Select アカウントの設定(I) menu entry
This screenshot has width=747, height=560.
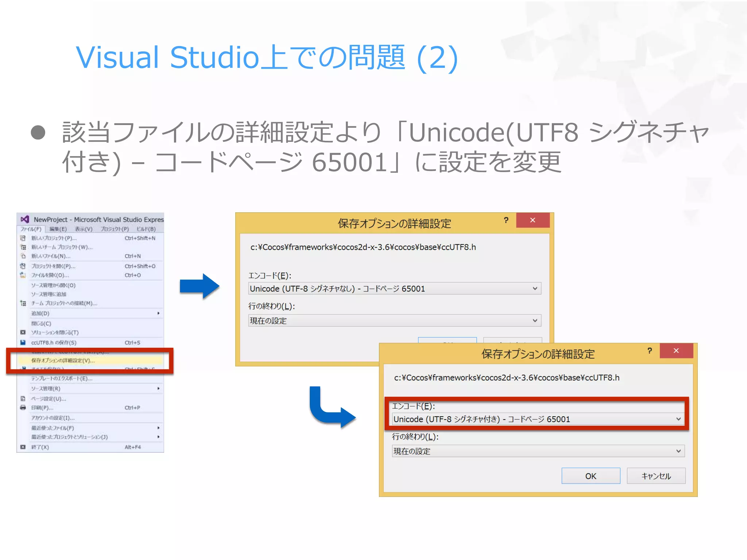click(53, 418)
